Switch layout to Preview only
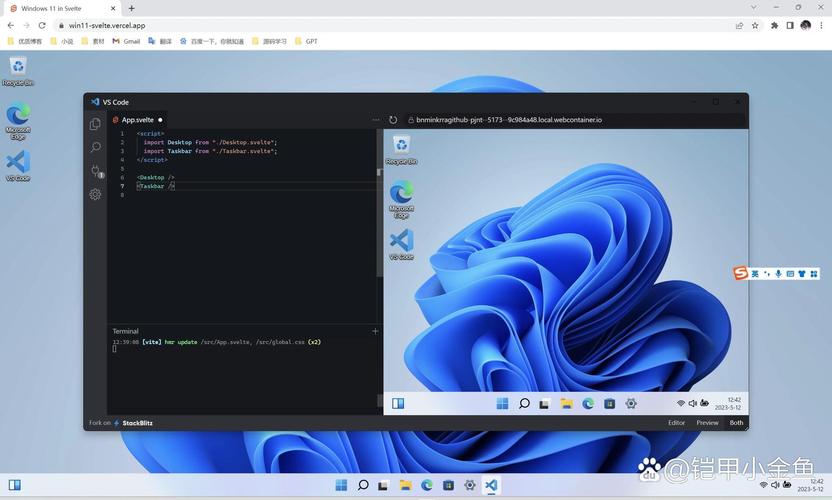The image size is (832, 500). [x=707, y=423]
